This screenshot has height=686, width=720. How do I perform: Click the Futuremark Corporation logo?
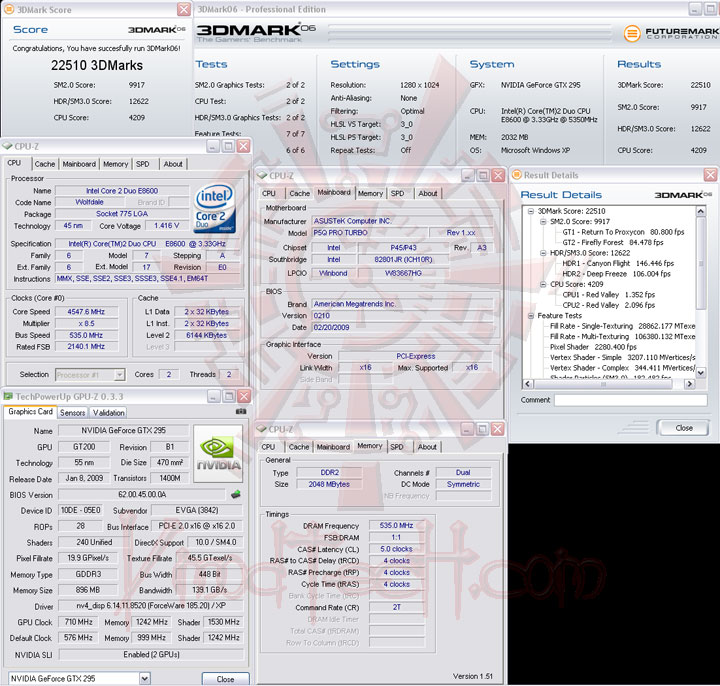[x=671, y=33]
